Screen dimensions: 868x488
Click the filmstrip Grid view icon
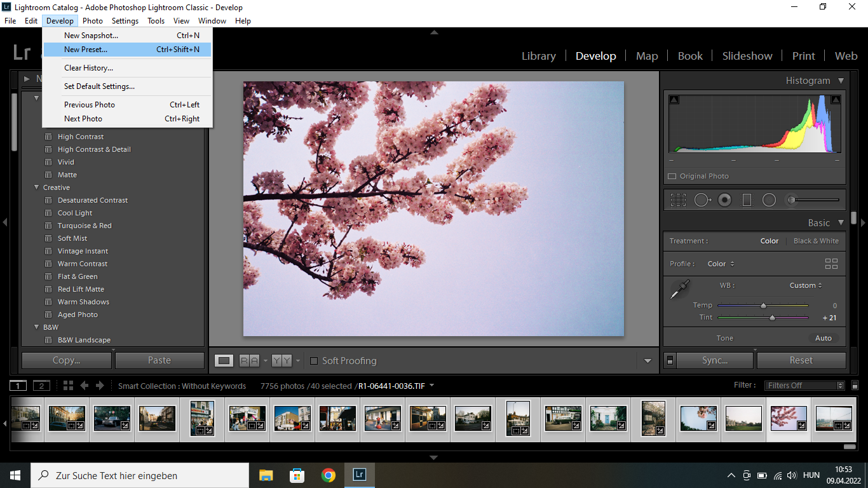(68, 386)
